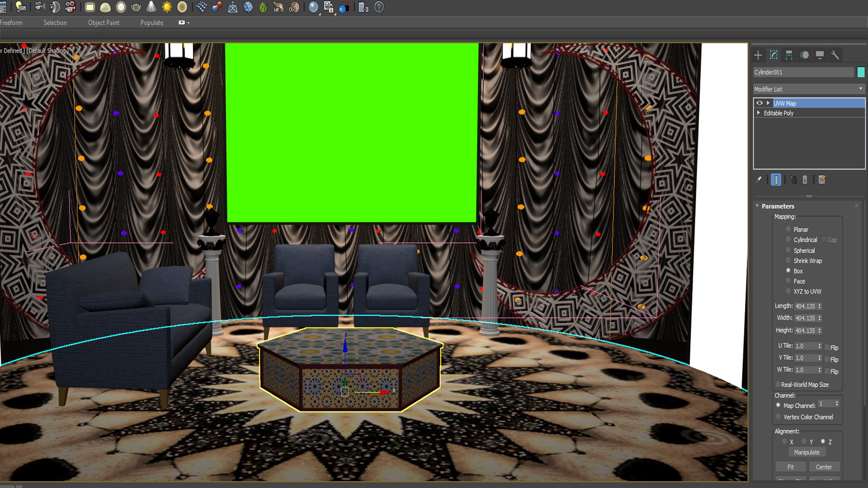The height and width of the screenshot is (488, 868).
Task: Select Cylindrical mapping radio button
Action: pos(788,239)
